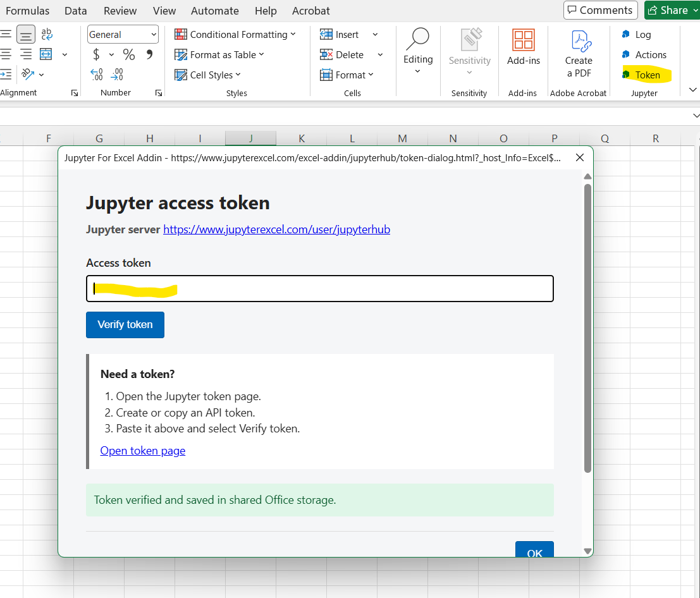This screenshot has width=700, height=598.
Task: Close the Jupyter For Excel Addin dialog
Action: [x=579, y=157]
